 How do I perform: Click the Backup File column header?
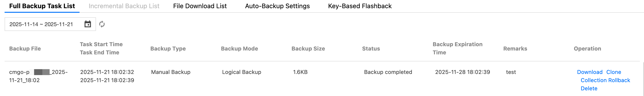[25, 48]
